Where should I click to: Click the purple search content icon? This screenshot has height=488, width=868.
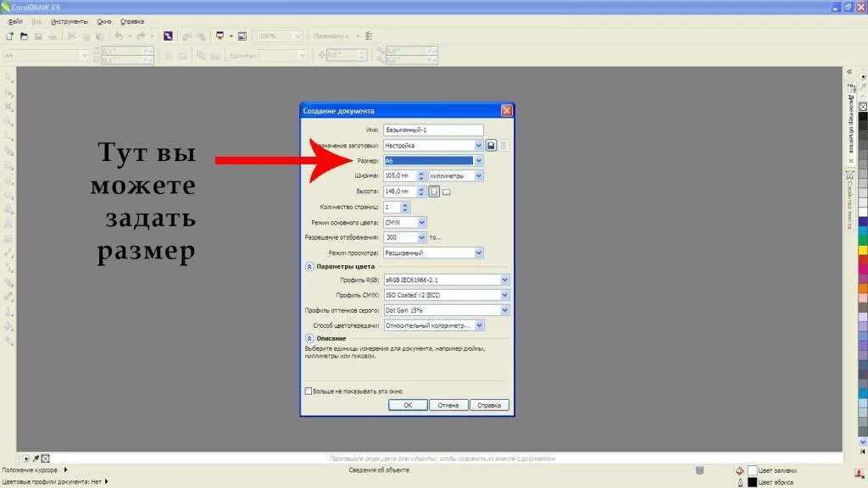168,36
